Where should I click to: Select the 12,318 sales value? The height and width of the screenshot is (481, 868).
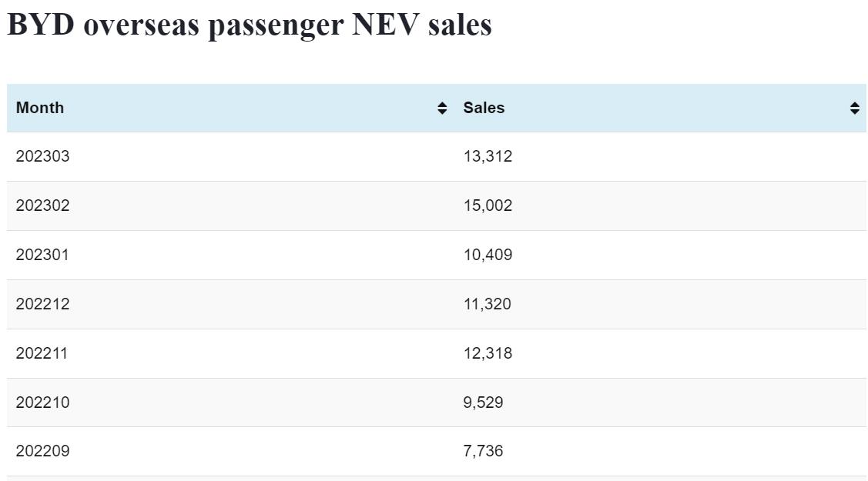pos(488,353)
